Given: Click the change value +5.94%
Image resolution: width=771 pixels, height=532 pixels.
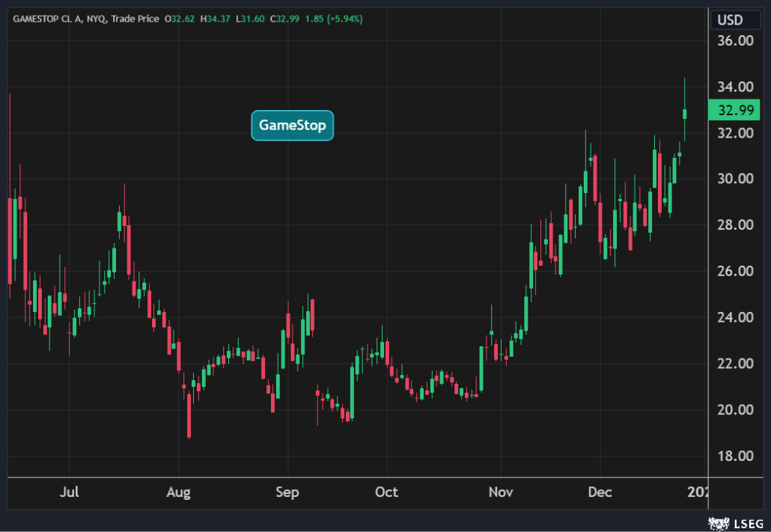Looking at the screenshot, I should tap(343, 19).
